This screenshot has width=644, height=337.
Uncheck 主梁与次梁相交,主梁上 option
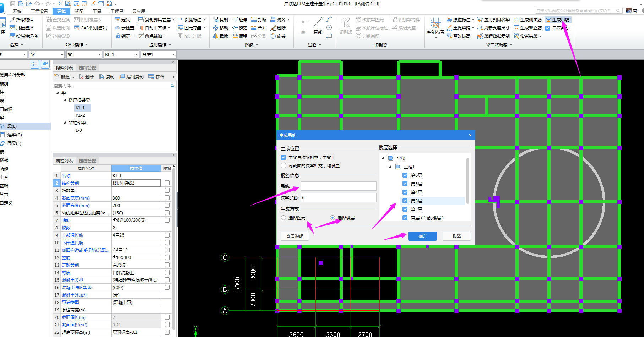pyautogui.click(x=283, y=157)
